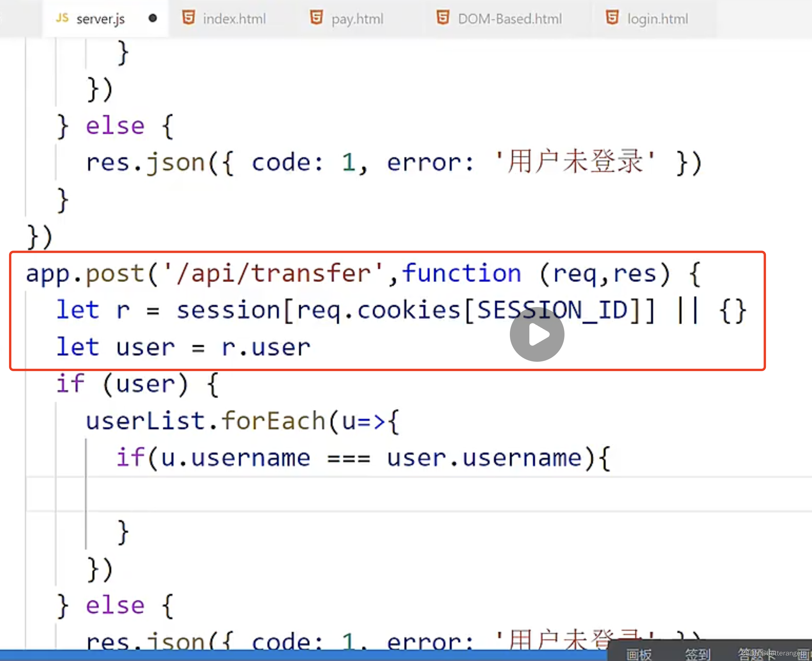Click the video play button overlay

click(x=537, y=334)
